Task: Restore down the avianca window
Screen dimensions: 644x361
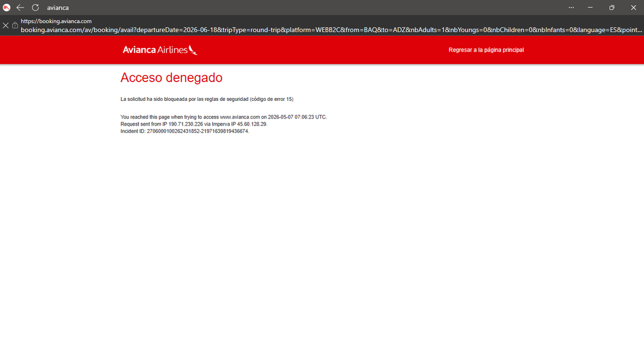Action: click(x=612, y=8)
